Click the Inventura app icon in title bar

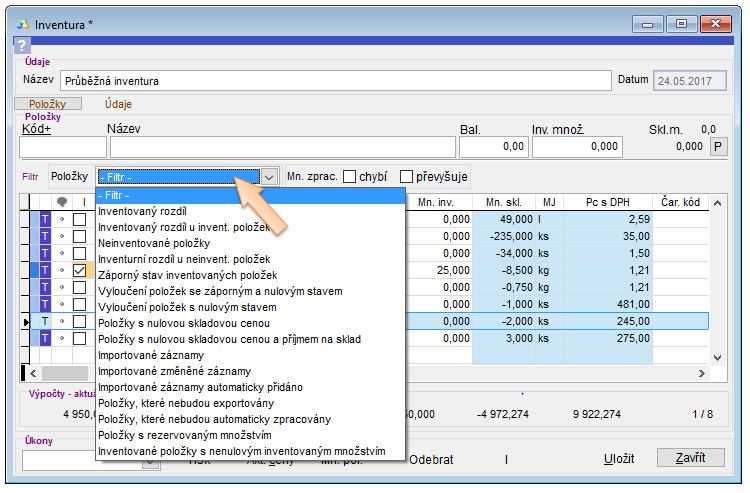click(23, 24)
